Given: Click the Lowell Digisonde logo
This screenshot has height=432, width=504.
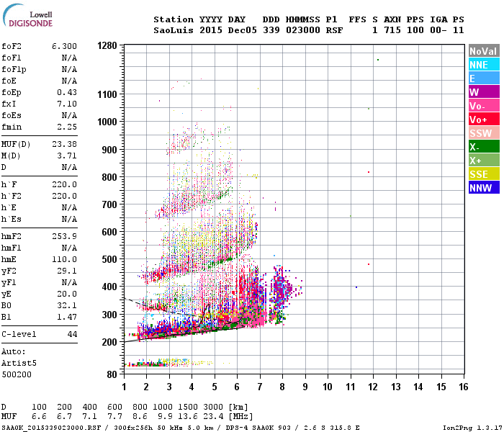Looking at the screenshot, I should [27, 15].
